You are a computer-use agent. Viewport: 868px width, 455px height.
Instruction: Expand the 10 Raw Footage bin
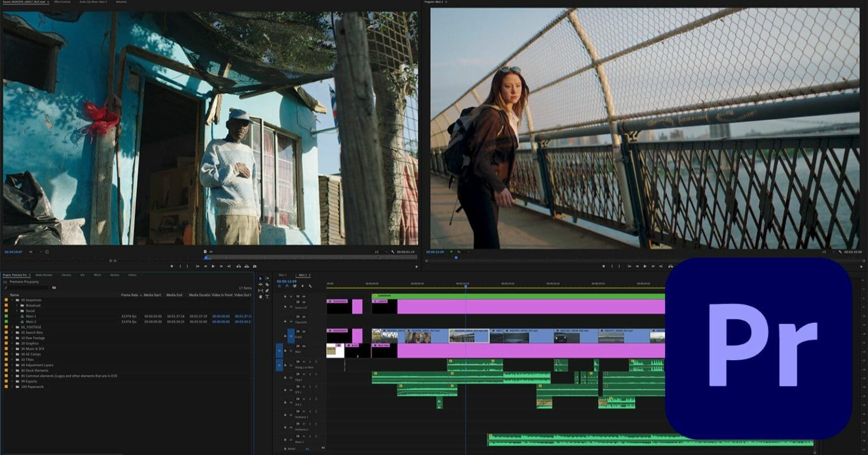pyautogui.click(x=12, y=338)
